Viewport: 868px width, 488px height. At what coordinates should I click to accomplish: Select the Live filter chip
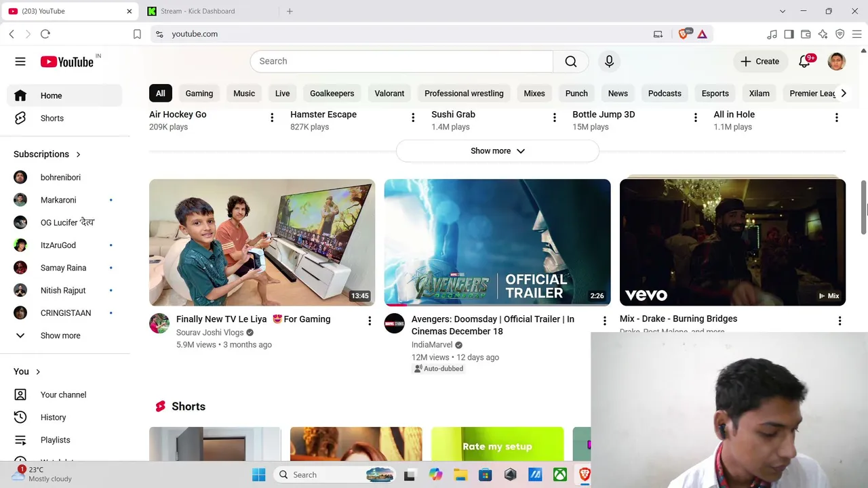(x=282, y=94)
